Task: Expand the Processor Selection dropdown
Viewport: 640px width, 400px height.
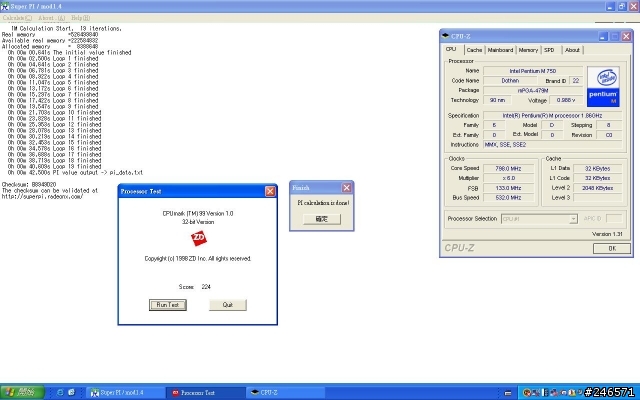Action: (551, 218)
